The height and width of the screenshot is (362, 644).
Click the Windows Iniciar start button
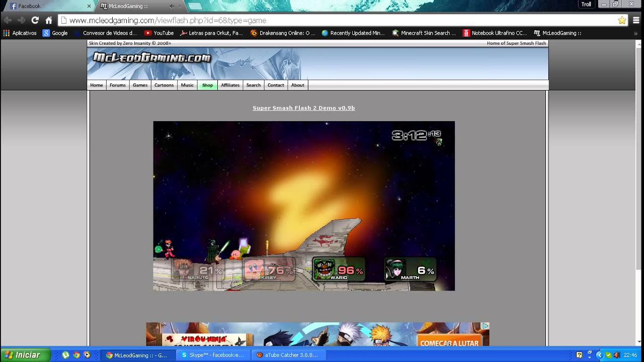[26, 355]
